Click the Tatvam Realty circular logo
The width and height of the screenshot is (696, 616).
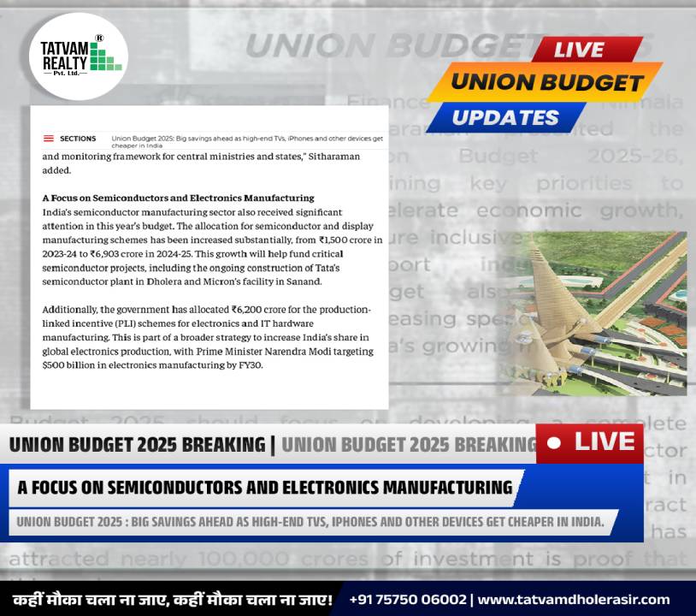click(78, 57)
